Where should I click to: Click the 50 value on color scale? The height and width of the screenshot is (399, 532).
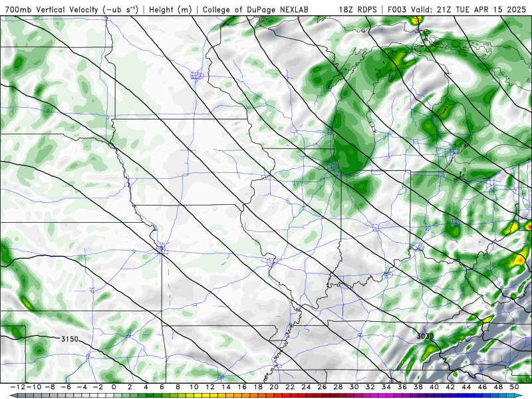click(x=514, y=387)
